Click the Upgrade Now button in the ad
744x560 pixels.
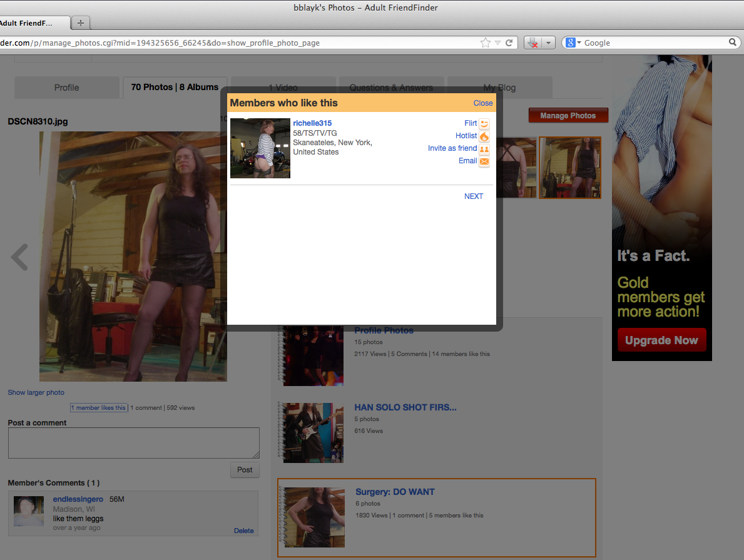pyautogui.click(x=661, y=340)
